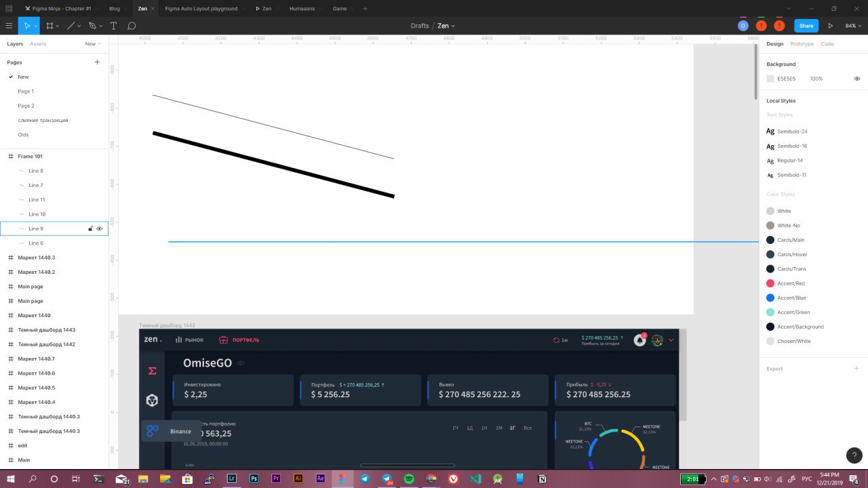Open After Effects from the taskbar
Screen dimensions: 868x488
tap(320, 479)
